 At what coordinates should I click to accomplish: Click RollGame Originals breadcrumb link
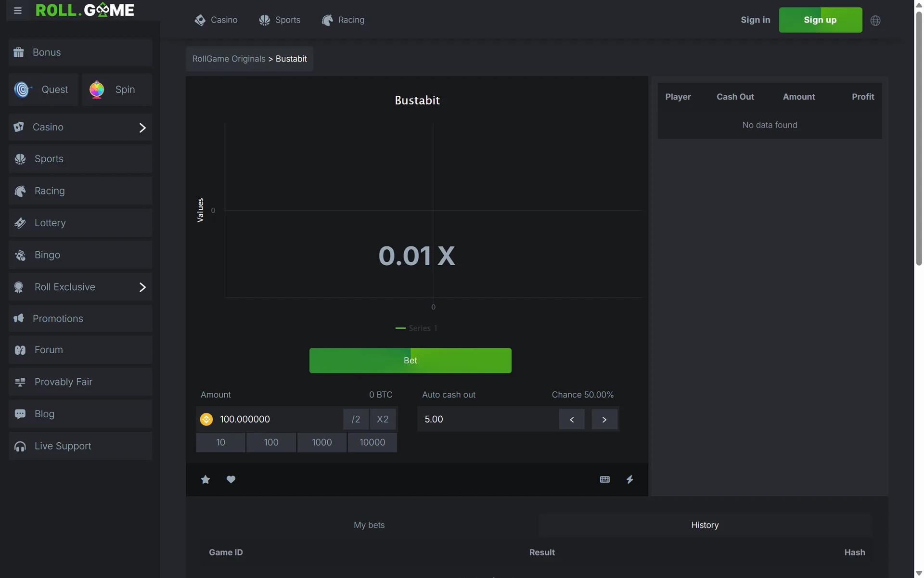(x=229, y=59)
